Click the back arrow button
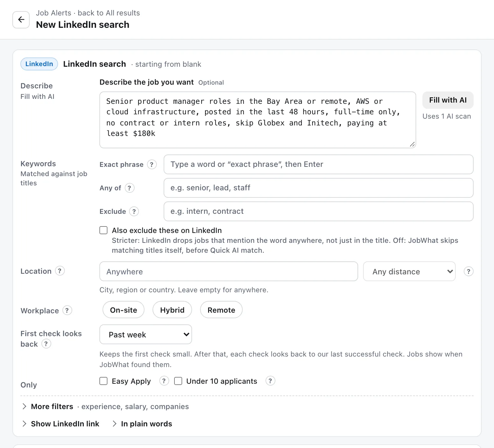The image size is (494, 448). (x=21, y=20)
